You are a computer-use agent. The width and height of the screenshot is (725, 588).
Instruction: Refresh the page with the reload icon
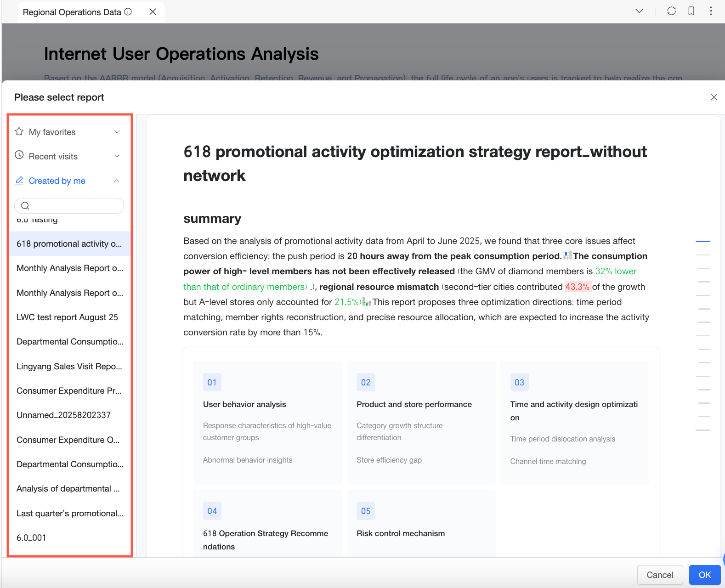671,11
